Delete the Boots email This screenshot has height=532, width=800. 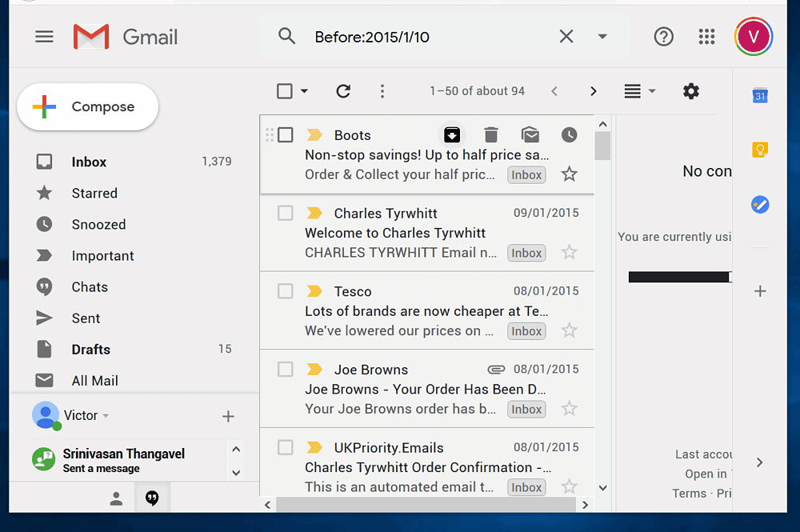(490, 134)
